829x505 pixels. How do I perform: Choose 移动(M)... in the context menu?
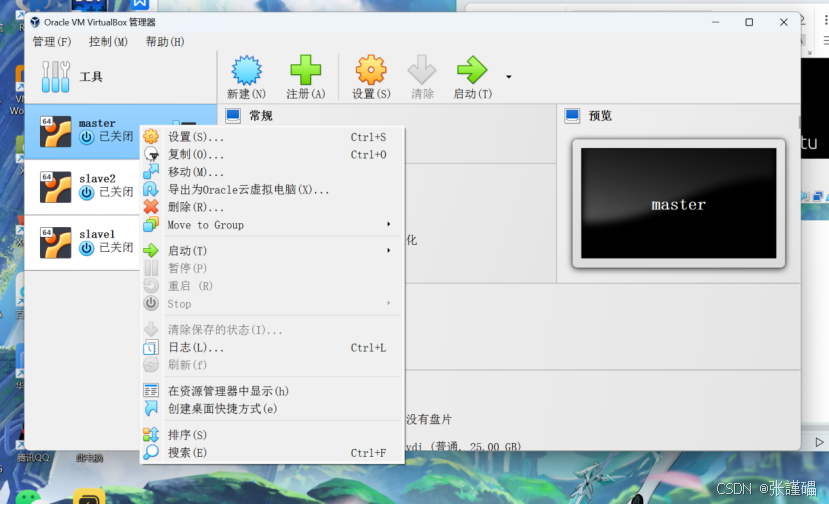[x=272, y=172]
